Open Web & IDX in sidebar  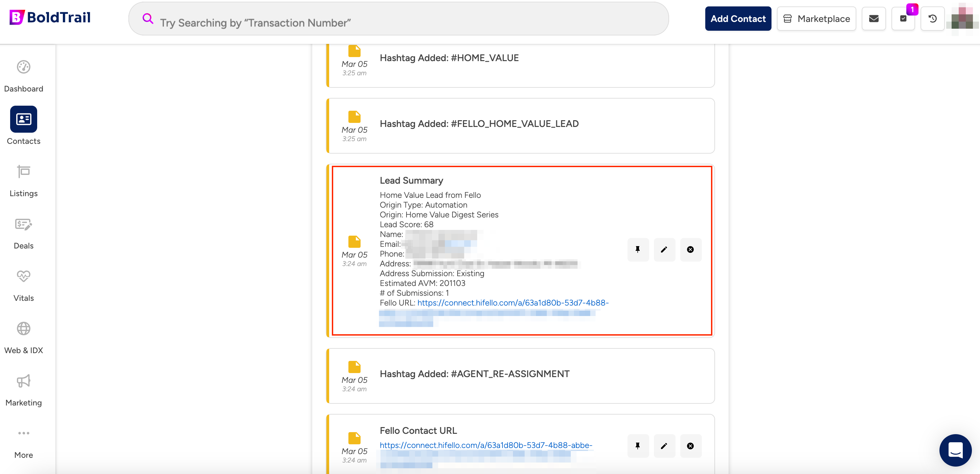pyautogui.click(x=24, y=338)
